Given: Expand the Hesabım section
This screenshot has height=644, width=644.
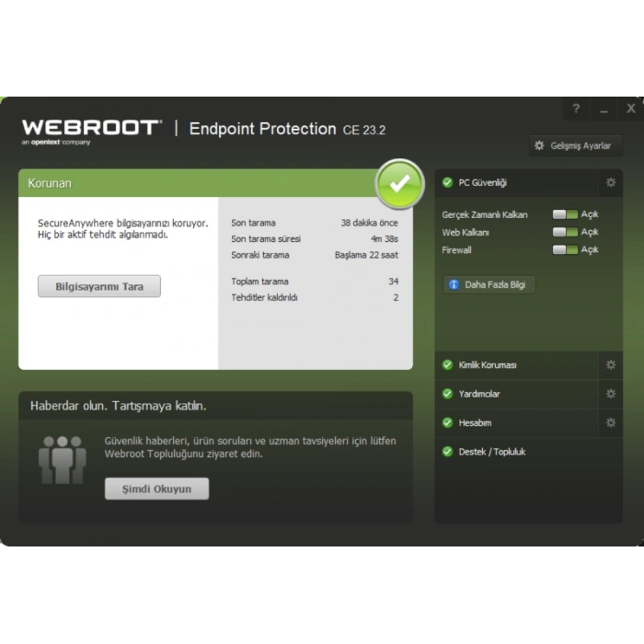Looking at the screenshot, I should [516, 422].
